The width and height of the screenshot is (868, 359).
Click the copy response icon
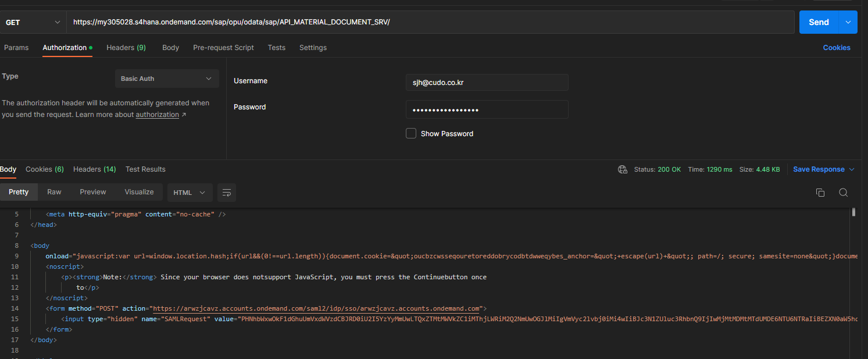point(820,193)
